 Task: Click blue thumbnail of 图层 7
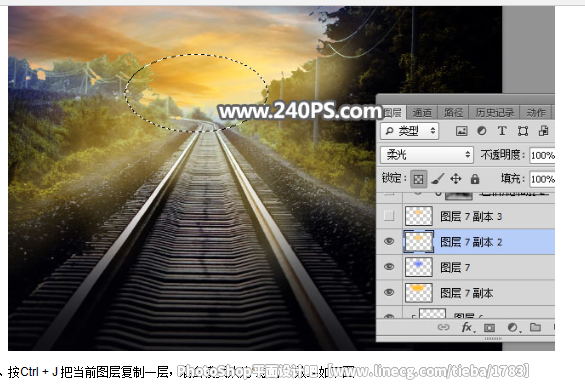pos(419,267)
